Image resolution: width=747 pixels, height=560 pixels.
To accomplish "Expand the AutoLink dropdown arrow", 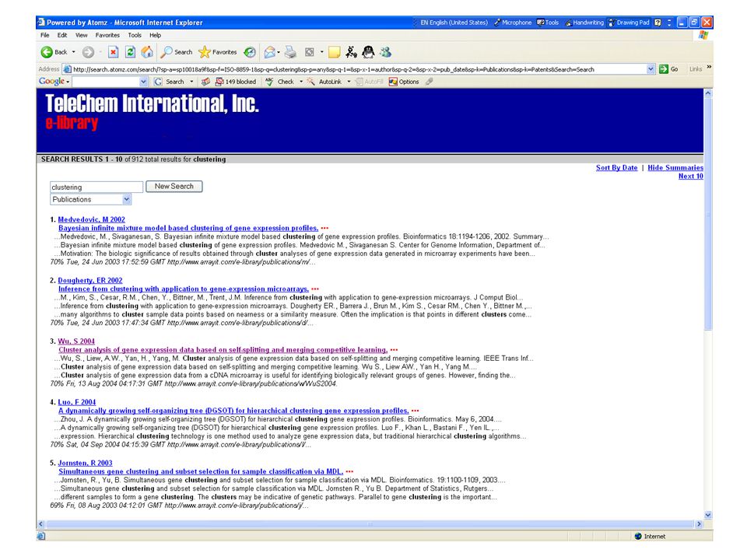I will pyautogui.click(x=349, y=82).
